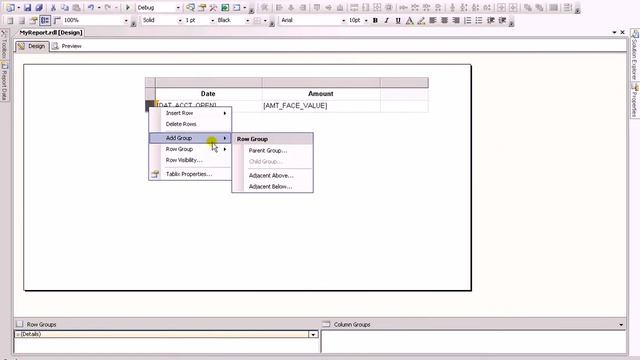640x360 pixels.
Task: Pick the background highlight color icon
Action: (x=421, y=20)
